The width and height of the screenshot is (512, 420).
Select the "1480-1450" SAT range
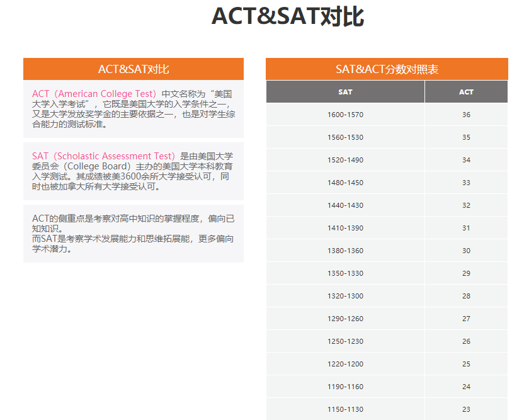(x=345, y=183)
